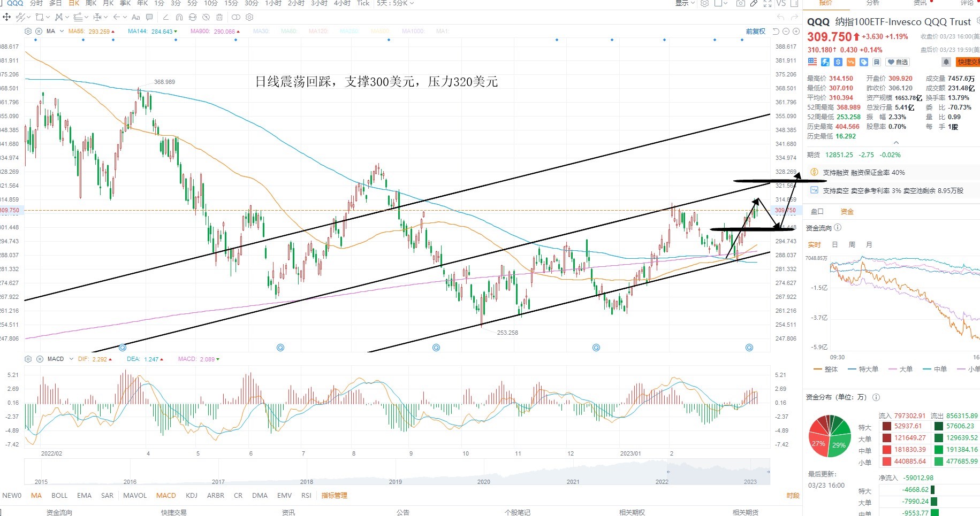Switch to 资金 tab beside 盘口
Viewport: 980px width, 516px height.
847,212
